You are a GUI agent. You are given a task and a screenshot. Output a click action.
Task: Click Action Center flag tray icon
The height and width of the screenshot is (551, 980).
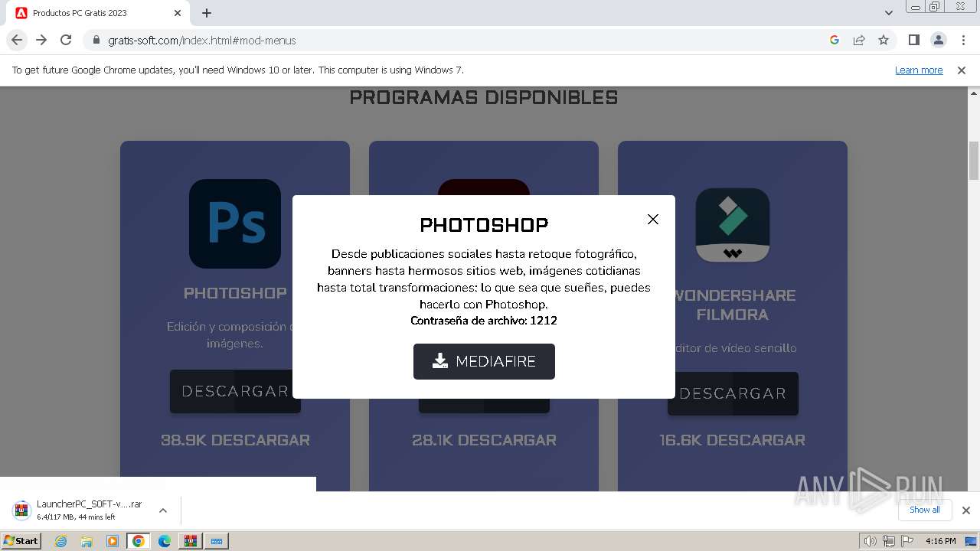coord(906,541)
